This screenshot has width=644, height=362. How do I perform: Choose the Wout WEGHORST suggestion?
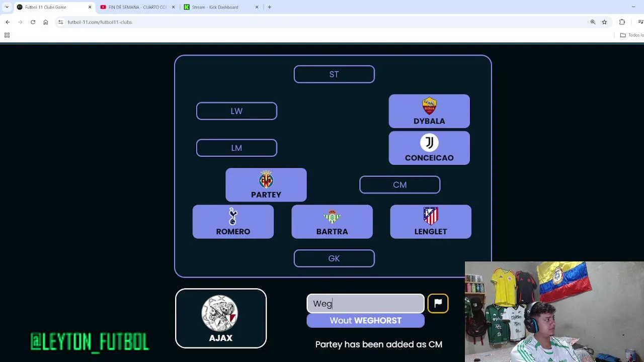[366, 320]
